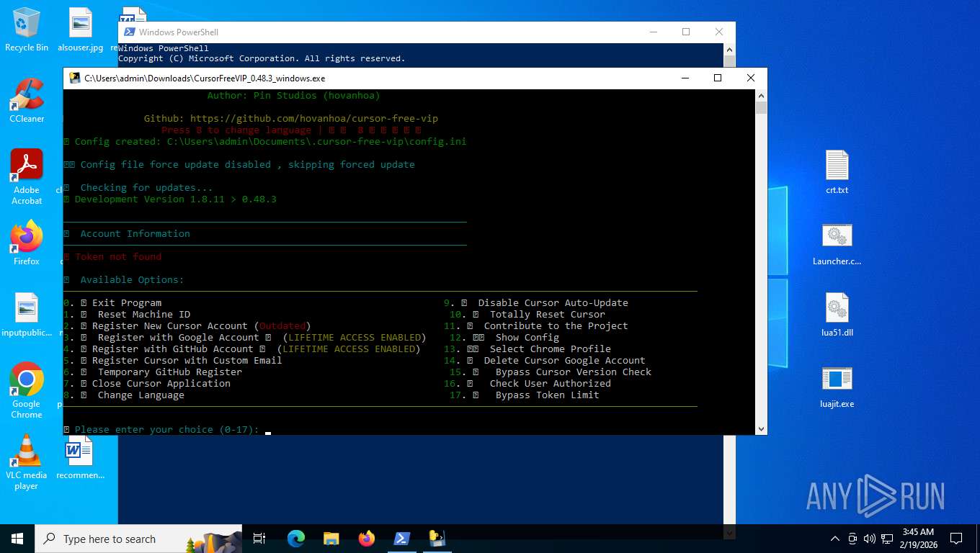Select luajit.exe on the desktop
The width and height of the screenshot is (980, 553).
[x=837, y=387]
